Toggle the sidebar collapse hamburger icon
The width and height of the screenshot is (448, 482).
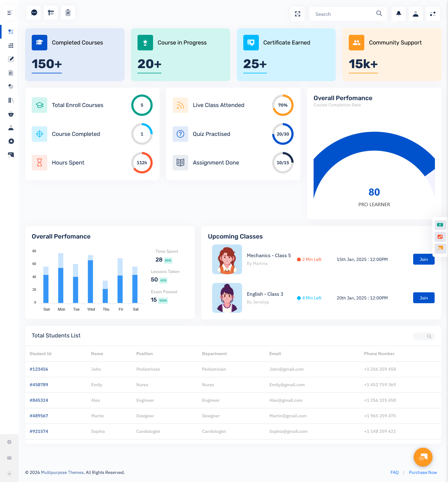tap(10, 13)
